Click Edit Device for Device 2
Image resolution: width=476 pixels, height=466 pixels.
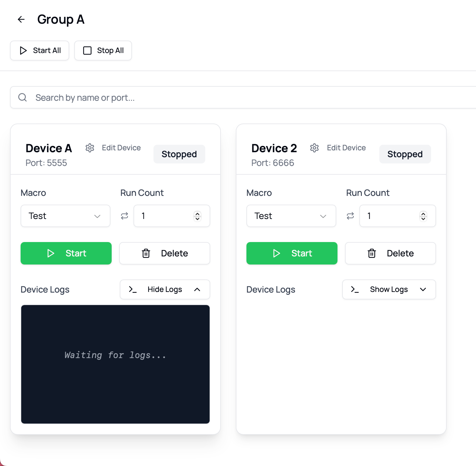coord(346,148)
